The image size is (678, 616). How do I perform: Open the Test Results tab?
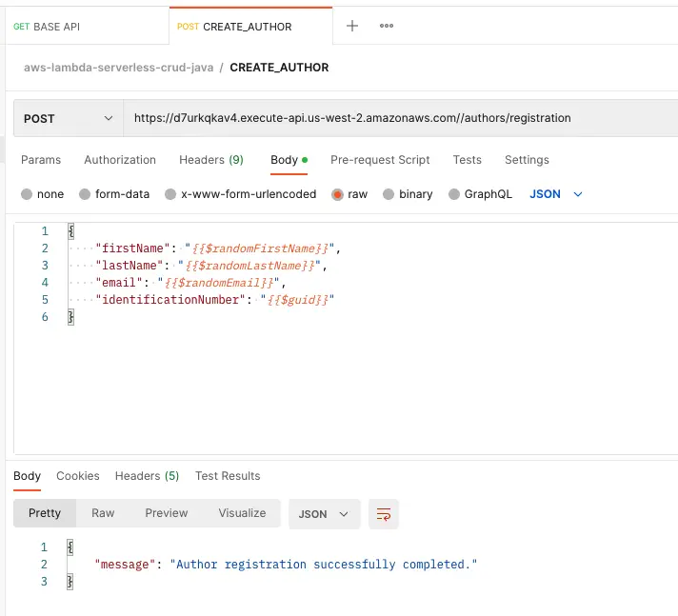[228, 476]
